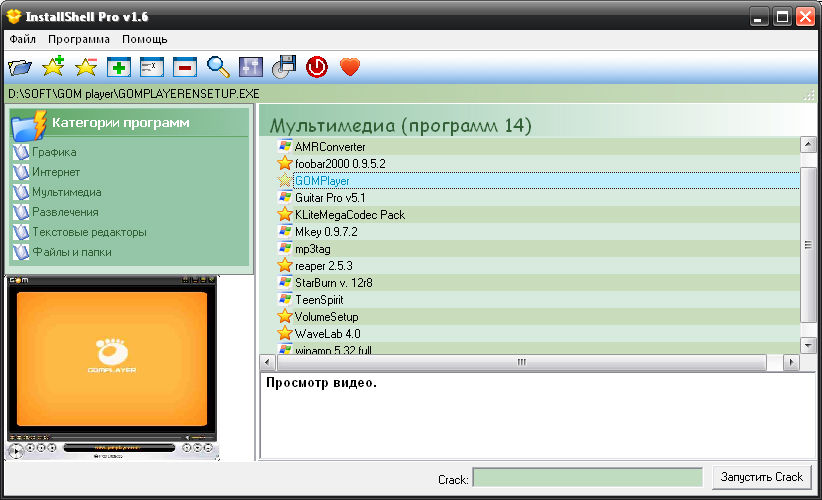
Task: Open the Помощь menu
Action: [145, 39]
